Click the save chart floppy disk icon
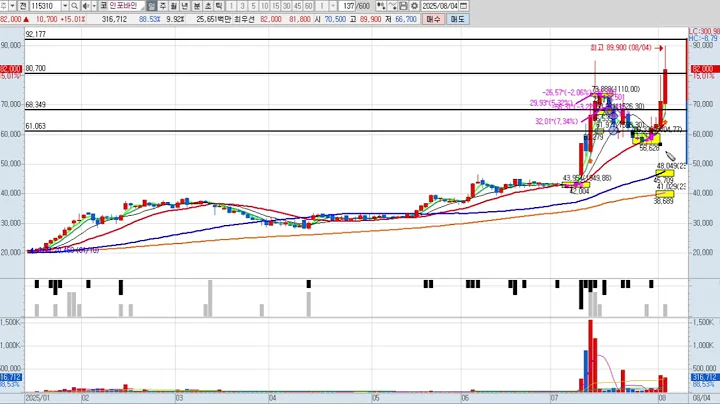This screenshot has width=720, height=404. [x=403, y=6]
